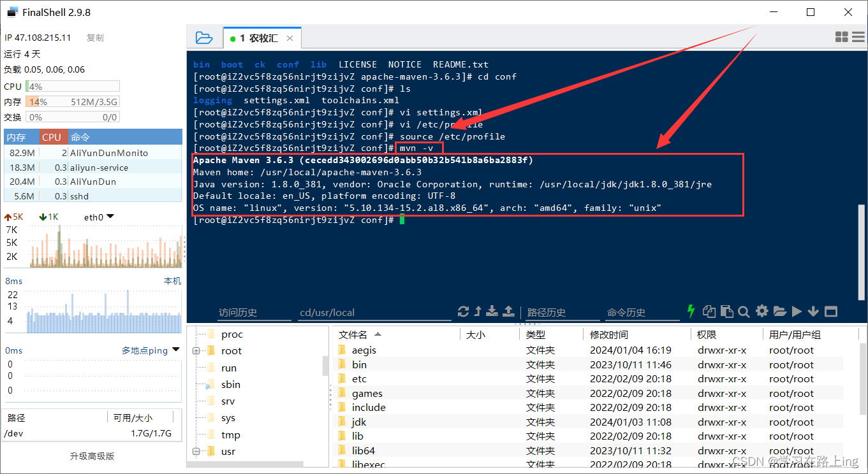Sort file list by 文件名 column
Image resolution: width=868 pixels, height=474 pixels.
tap(396, 334)
